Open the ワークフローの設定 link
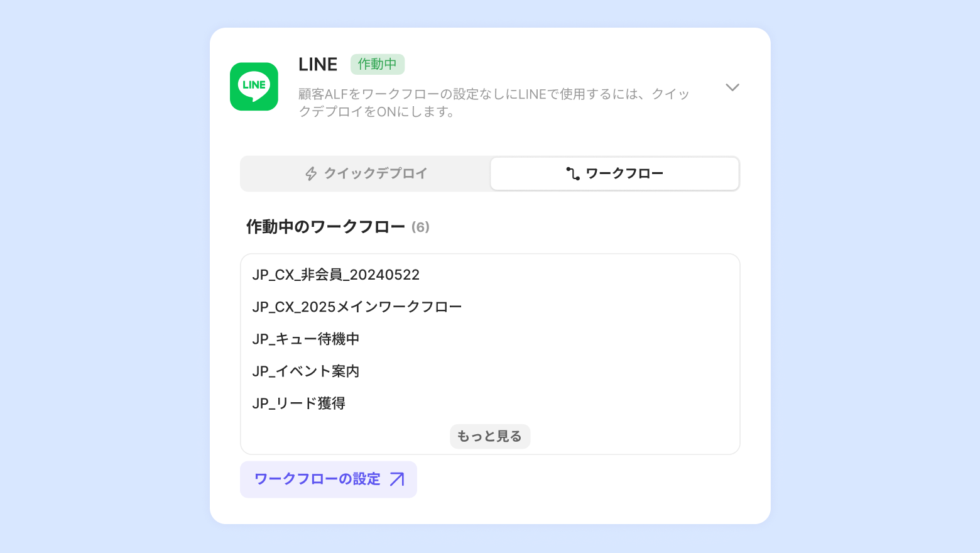 (x=318, y=479)
